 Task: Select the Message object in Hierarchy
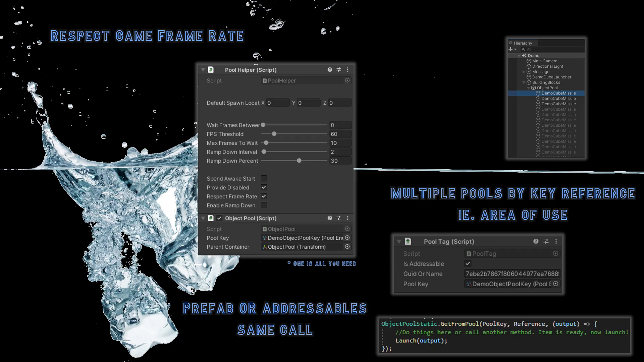click(x=540, y=72)
